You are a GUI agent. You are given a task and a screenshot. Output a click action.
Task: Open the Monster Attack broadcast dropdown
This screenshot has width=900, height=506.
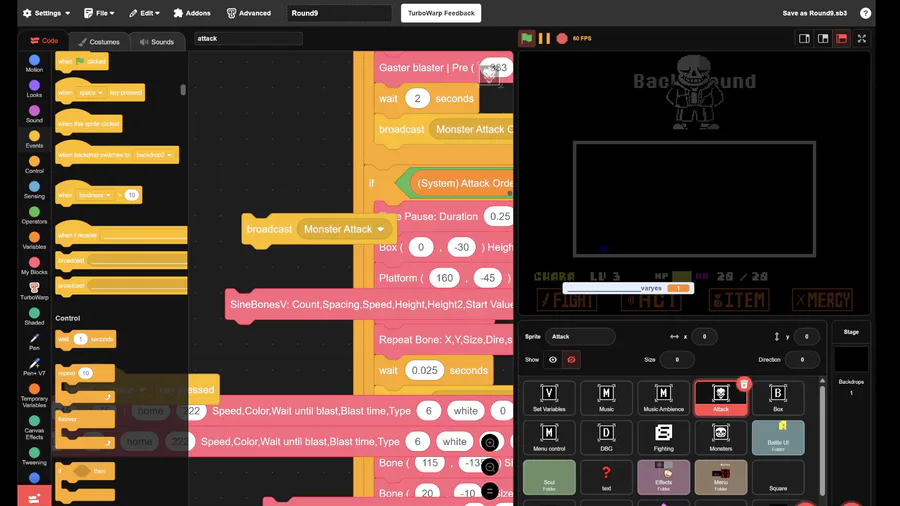coord(343,229)
